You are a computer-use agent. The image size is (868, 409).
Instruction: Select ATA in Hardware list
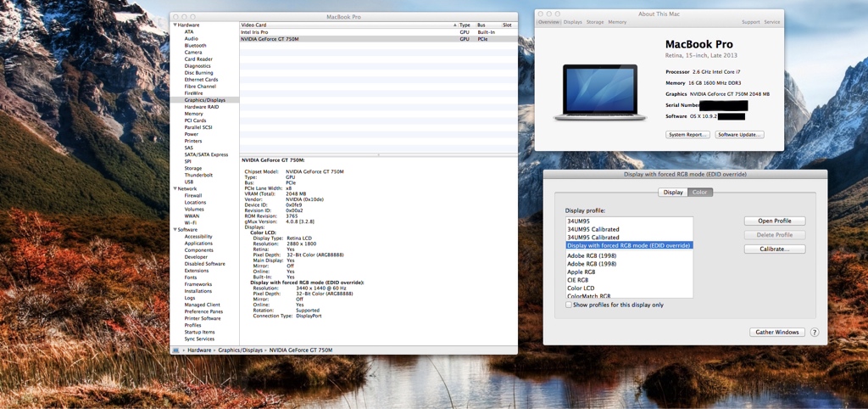(x=189, y=31)
